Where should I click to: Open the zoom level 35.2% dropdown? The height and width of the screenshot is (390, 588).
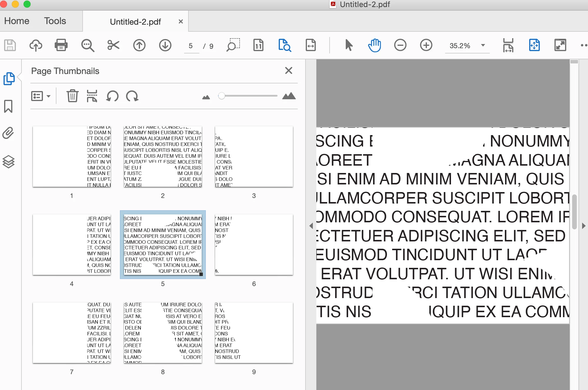pos(483,45)
